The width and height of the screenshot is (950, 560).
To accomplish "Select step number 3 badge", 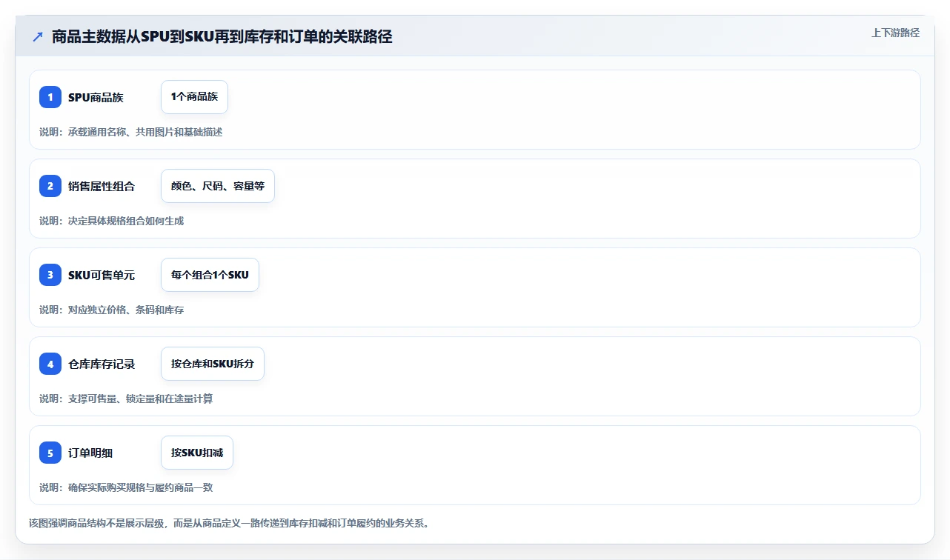I will [x=50, y=275].
